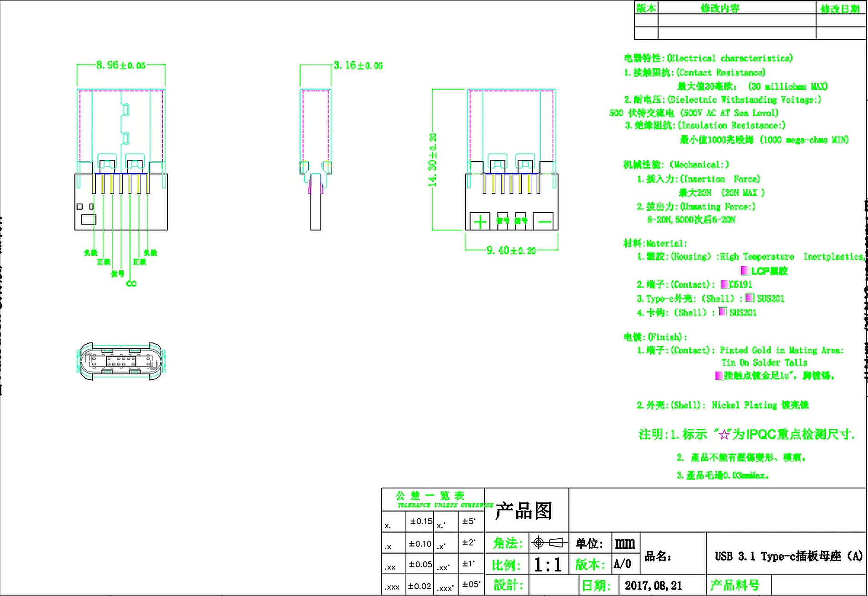Click the projection angle symbol
The height and width of the screenshot is (596, 868).
[549, 542]
